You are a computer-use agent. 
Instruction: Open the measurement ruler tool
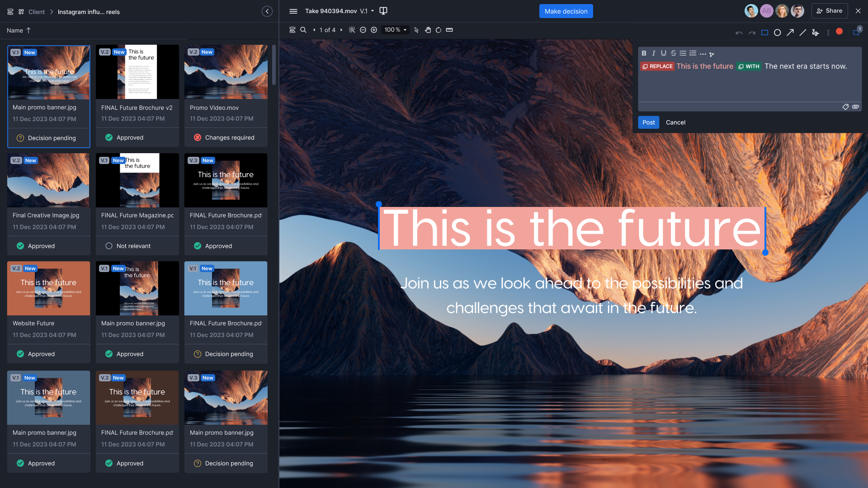449,30
